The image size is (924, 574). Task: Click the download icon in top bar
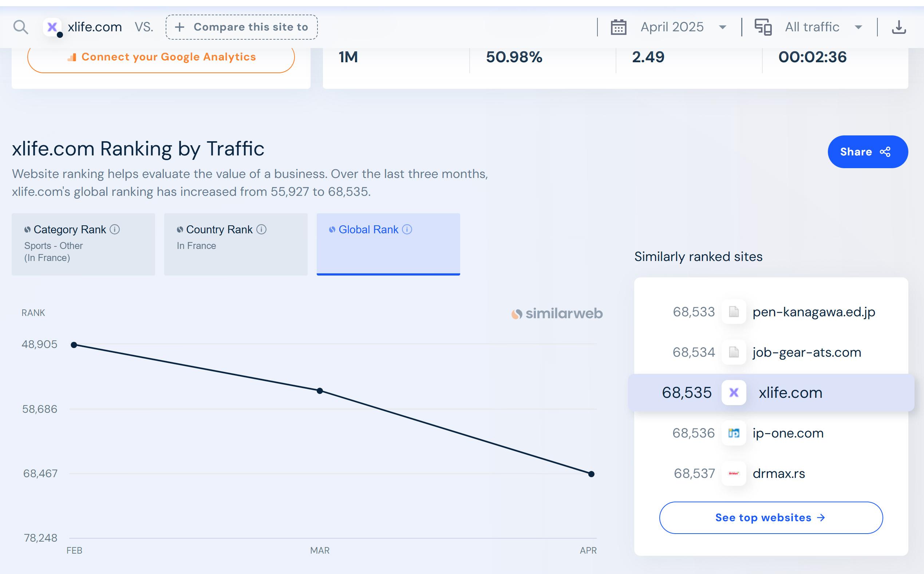(899, 27)
